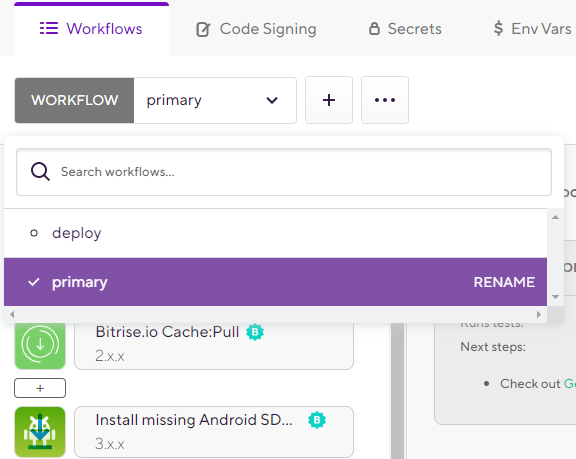Switch to the Code Signing tab
576x459 pixels.
point(256,29)
